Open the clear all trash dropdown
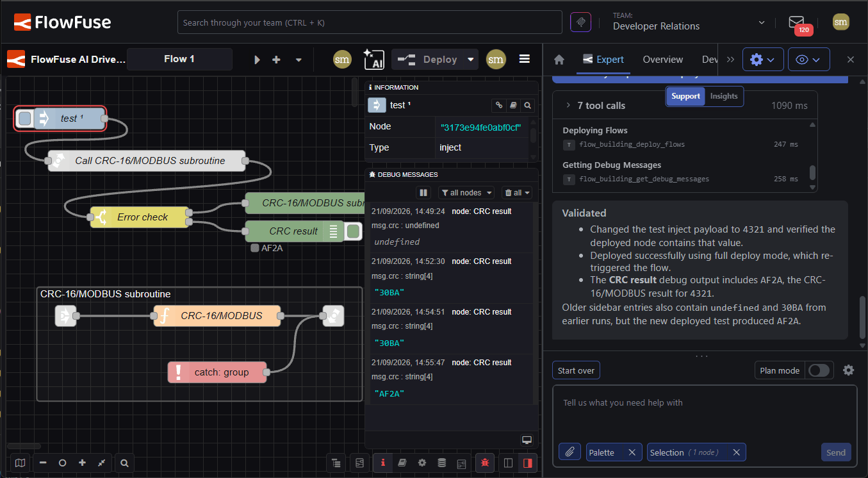This screenshot has height=478, width=868. (x=517, y=193)
